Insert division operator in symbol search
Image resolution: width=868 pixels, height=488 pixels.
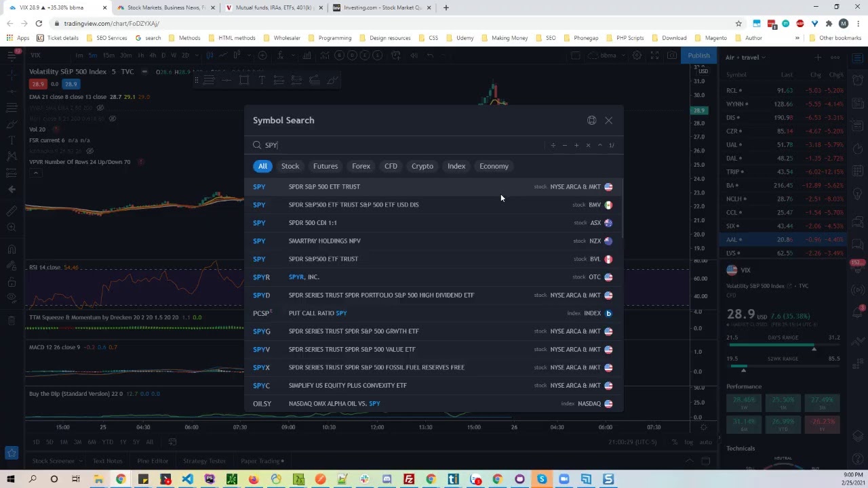point(553,145)
